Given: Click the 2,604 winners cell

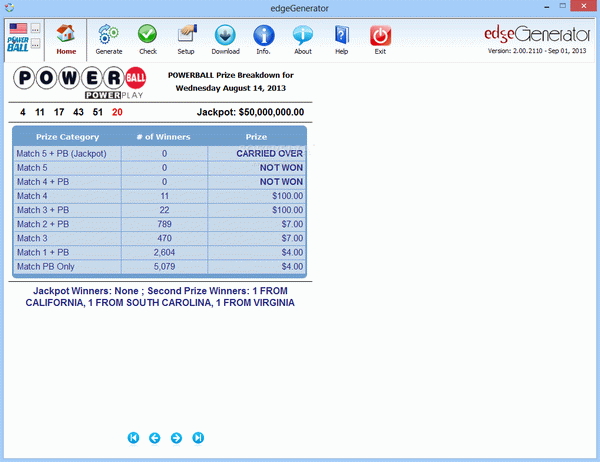Looking at the screenshot, I should (x=165, y=253).
